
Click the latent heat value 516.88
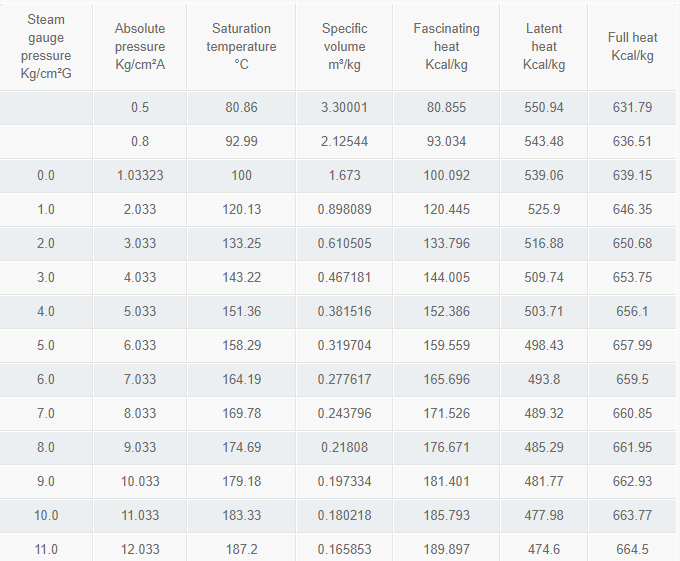(x=544, y=244)
